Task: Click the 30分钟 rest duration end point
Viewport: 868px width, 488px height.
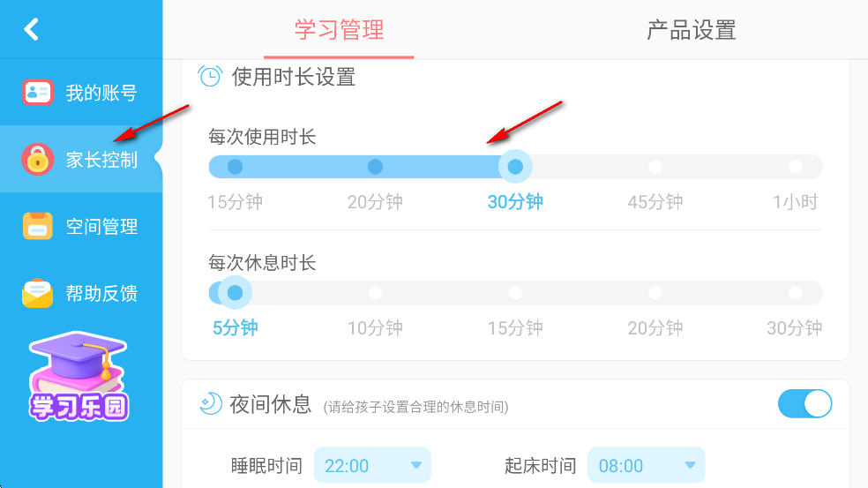Action: 796,292
